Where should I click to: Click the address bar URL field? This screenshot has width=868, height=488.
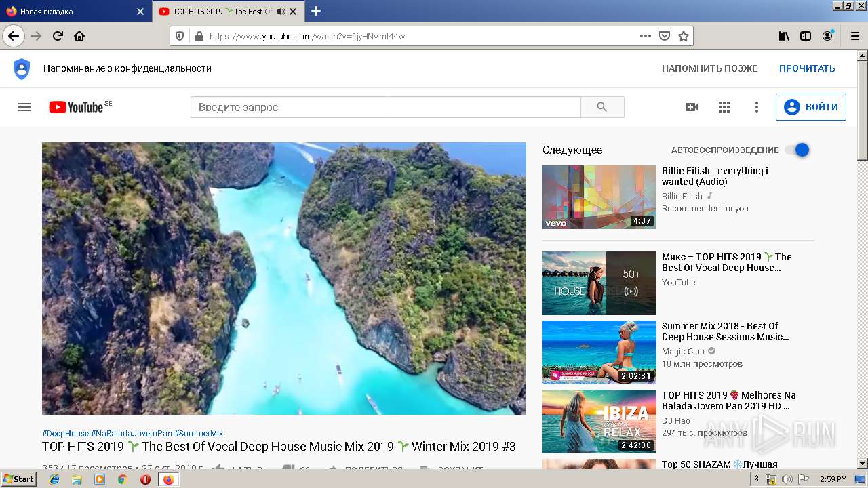point(420,36)
